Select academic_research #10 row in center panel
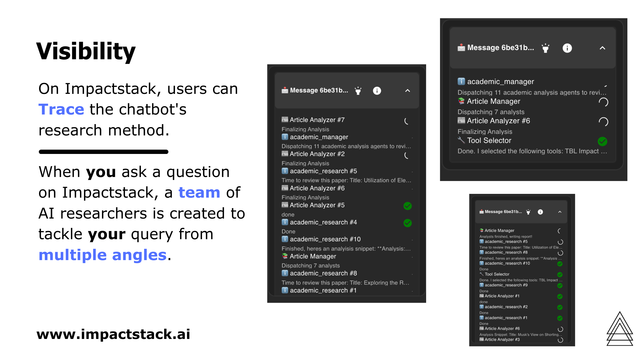This screenshot has width=644, height=362. (347, 243)
